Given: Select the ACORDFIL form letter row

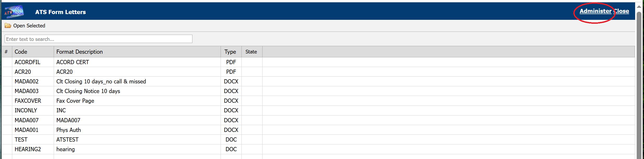Looking at the screenshot, I should click(27, 62).
